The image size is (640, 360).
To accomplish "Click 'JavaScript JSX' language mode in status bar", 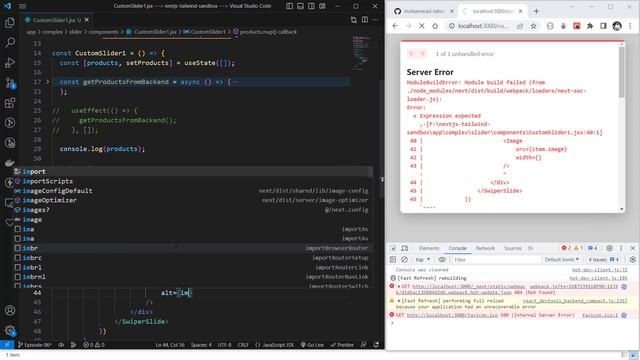I will click(x=274, y=345).
